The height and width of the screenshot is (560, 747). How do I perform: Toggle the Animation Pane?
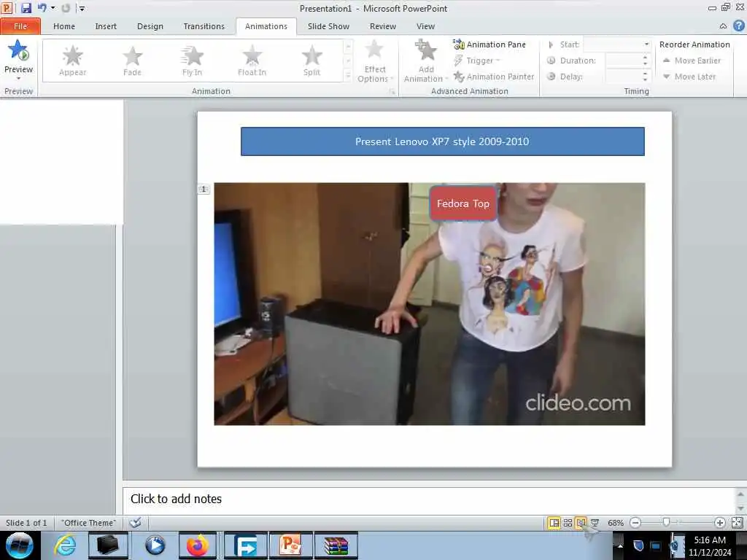coord(489,44)
